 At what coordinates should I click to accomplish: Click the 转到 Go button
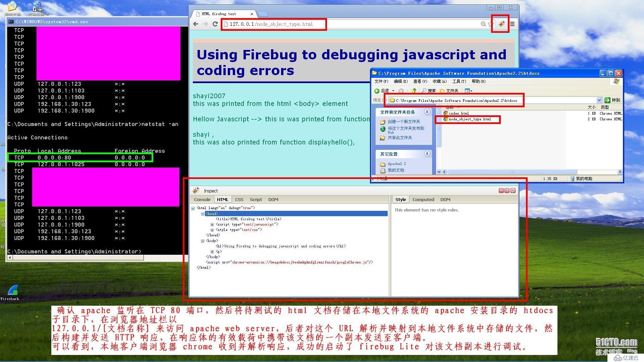click(x=612, y=100)
